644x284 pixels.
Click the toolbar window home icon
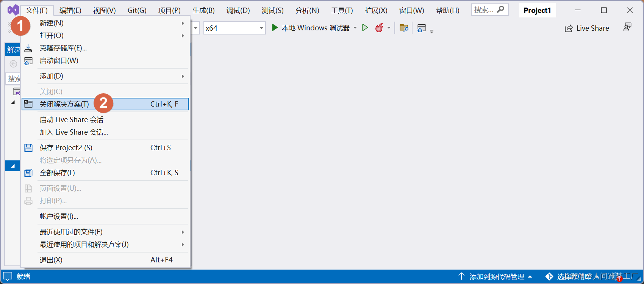point(421,28)
